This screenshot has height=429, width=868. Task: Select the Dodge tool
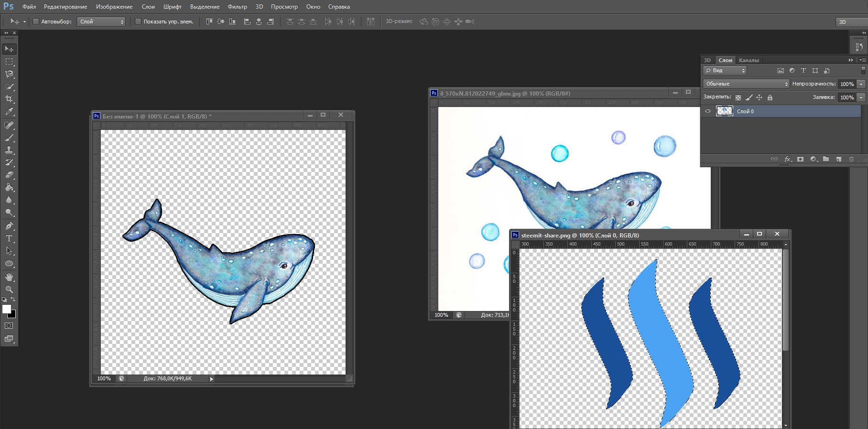click(x=9, y=212)
